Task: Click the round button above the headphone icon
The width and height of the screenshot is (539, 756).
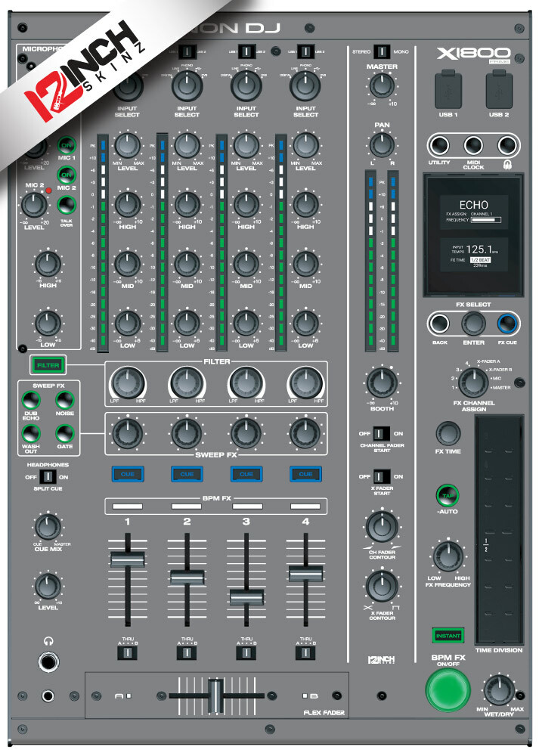Action: 507,145
